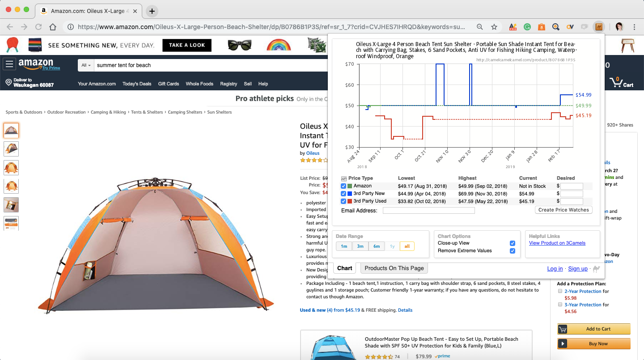Open the Chrome profile avatar
Viewport: 644px width, 360px height.
click(620, 27)
